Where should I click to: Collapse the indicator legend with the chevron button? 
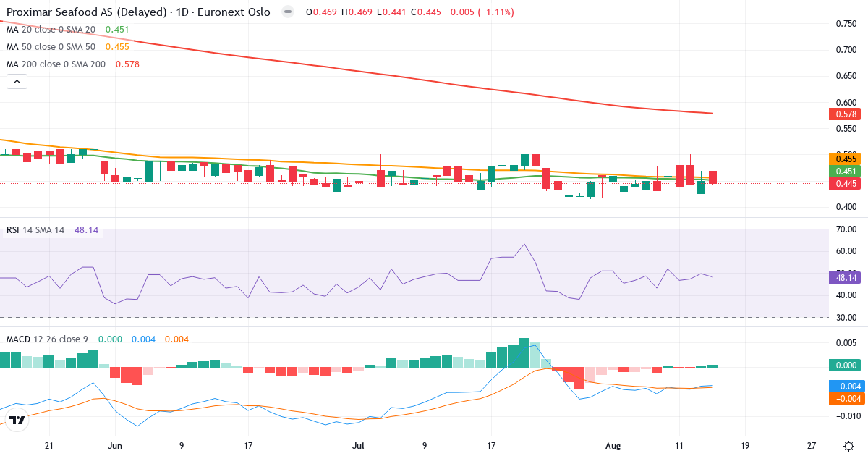pos(17,82)
